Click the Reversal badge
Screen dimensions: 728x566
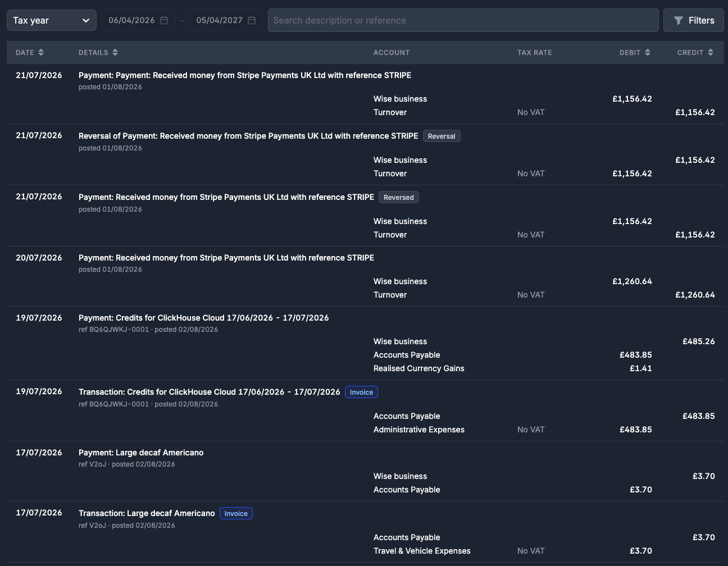442,136
